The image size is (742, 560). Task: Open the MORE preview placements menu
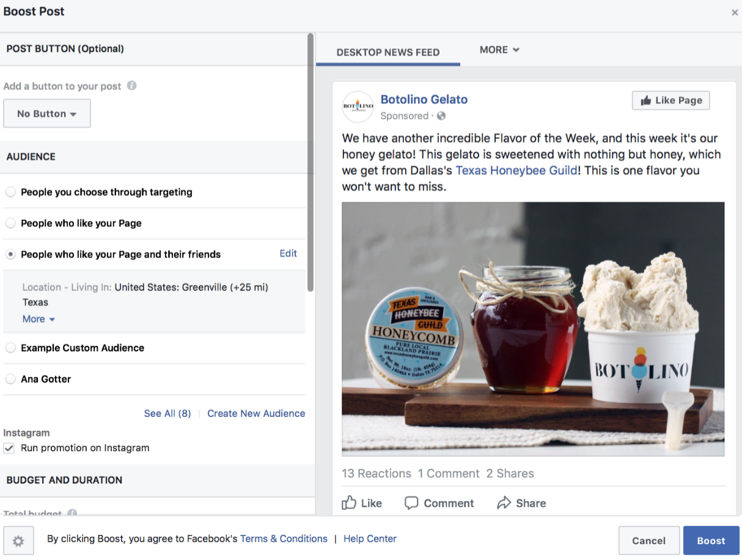(x=499, y=50)
